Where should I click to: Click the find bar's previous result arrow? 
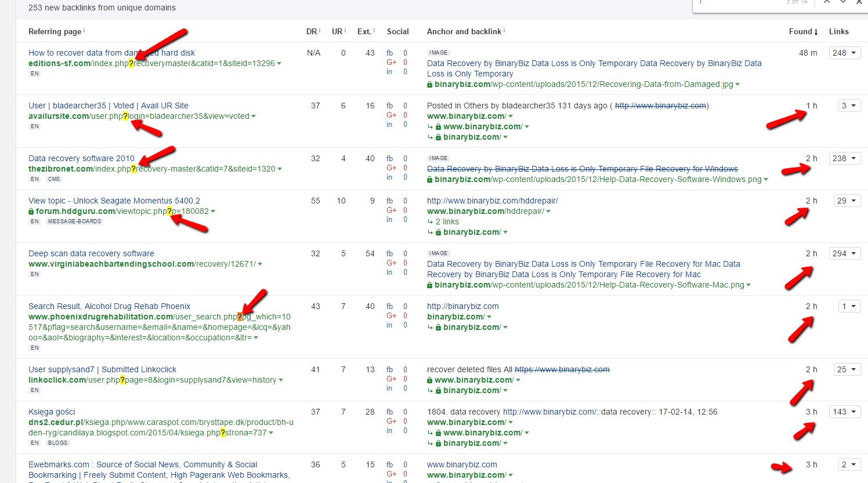tap(827, 2)
